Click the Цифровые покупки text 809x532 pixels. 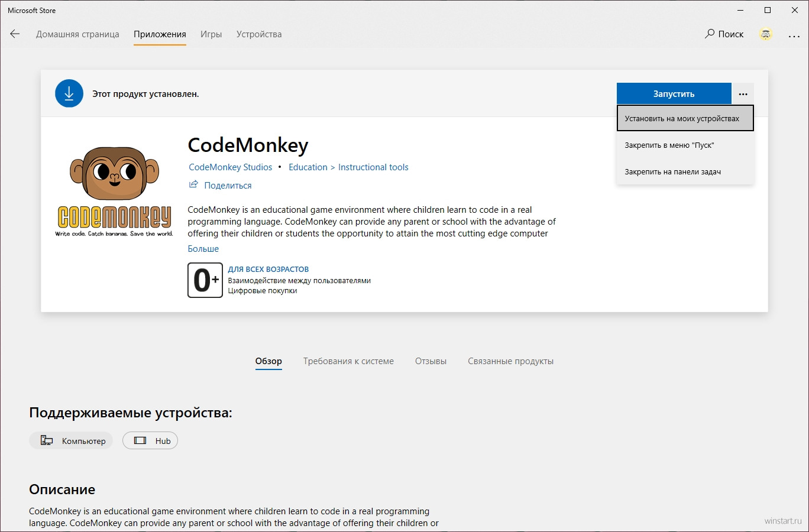263,291
